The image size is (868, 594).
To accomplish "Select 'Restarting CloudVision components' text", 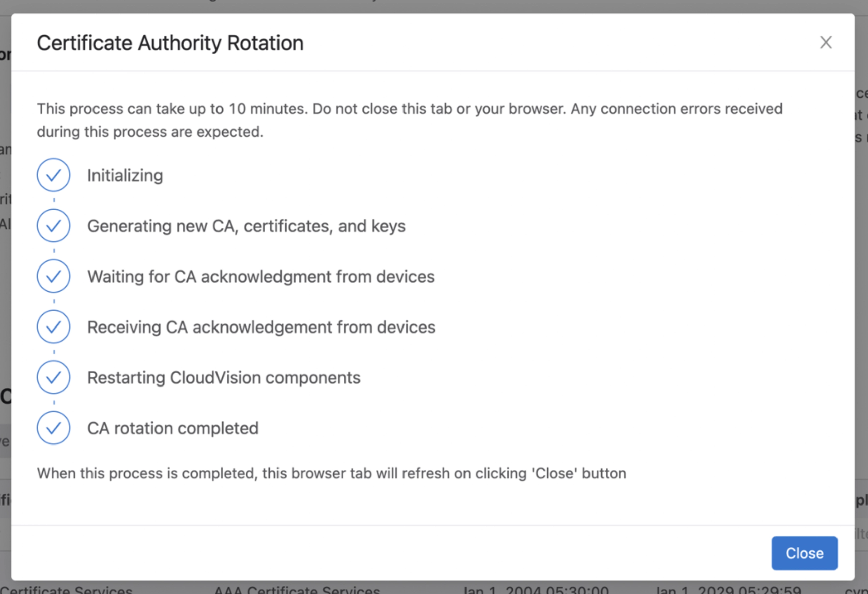I will pyautogui.click(x=224, y=378).
